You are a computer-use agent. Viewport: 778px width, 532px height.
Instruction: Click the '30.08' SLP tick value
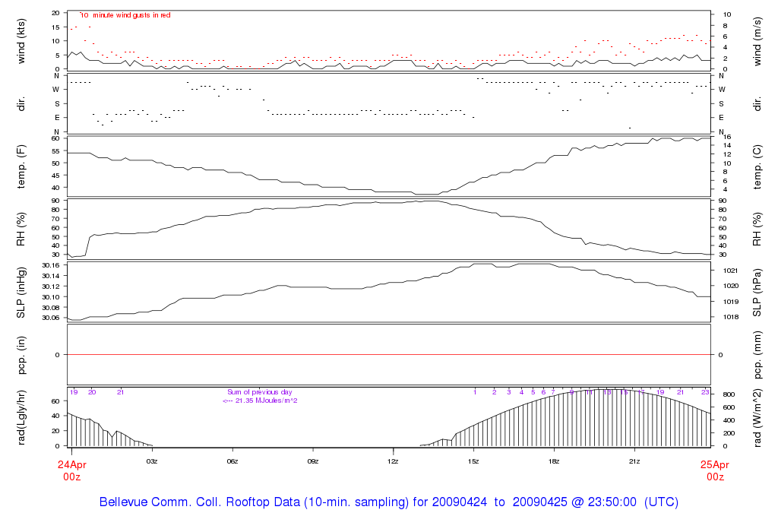click(51, 308)
